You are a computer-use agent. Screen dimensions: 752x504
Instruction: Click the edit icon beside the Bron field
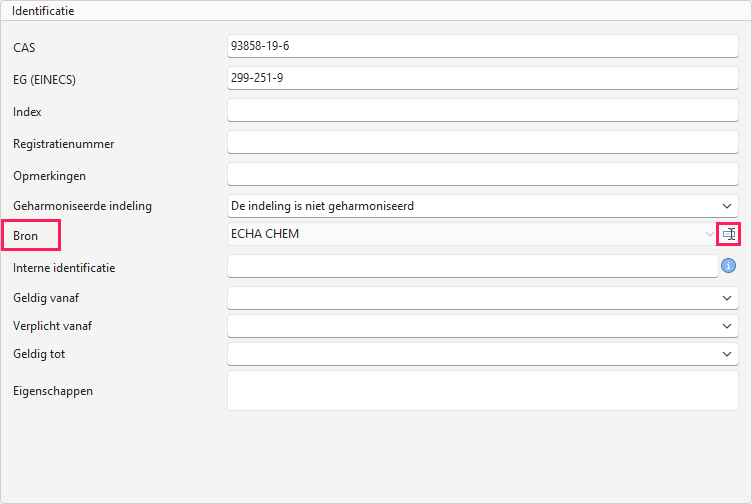728,234
